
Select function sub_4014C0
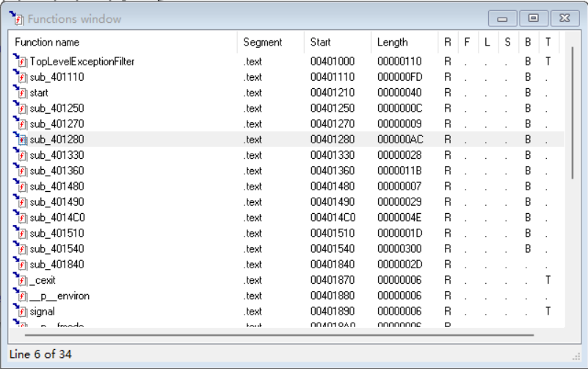(x=57, y=218)
